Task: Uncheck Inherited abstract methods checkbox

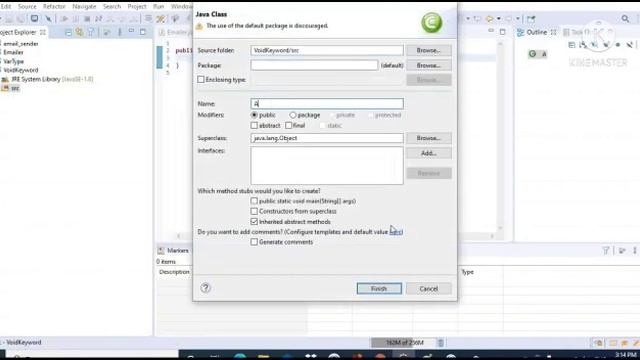Action: point(254,222)
